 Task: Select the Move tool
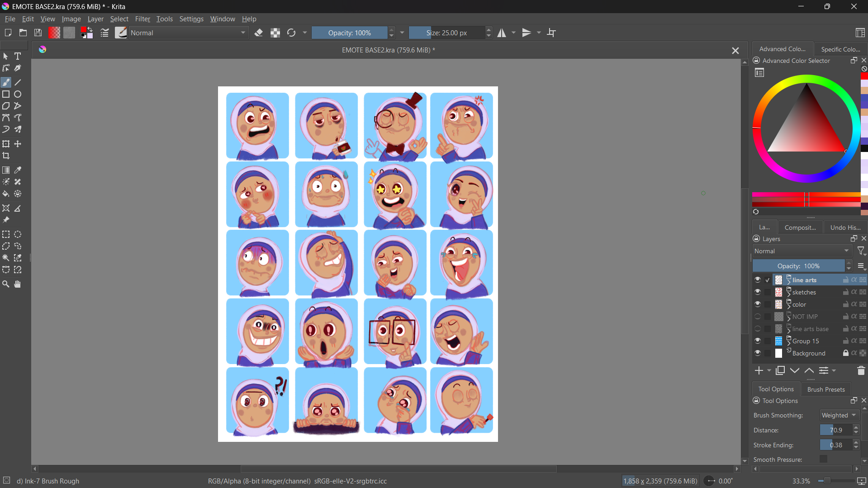(18, 144)
